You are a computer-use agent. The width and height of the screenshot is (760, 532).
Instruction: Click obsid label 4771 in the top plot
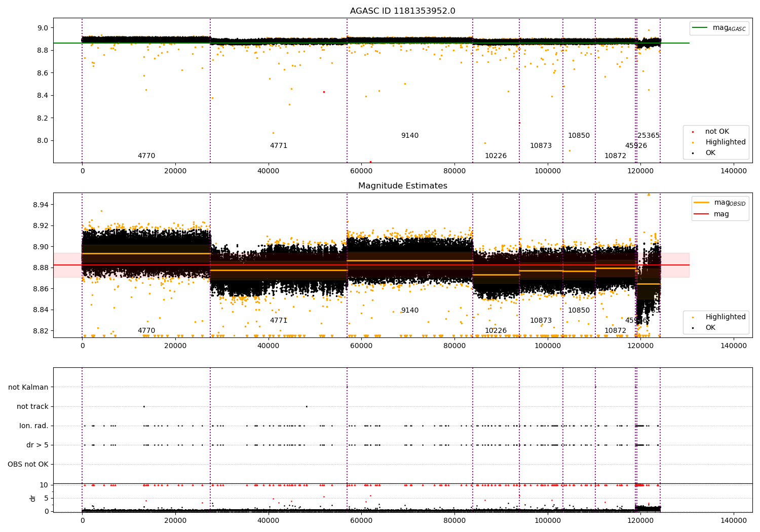point(279,146)
